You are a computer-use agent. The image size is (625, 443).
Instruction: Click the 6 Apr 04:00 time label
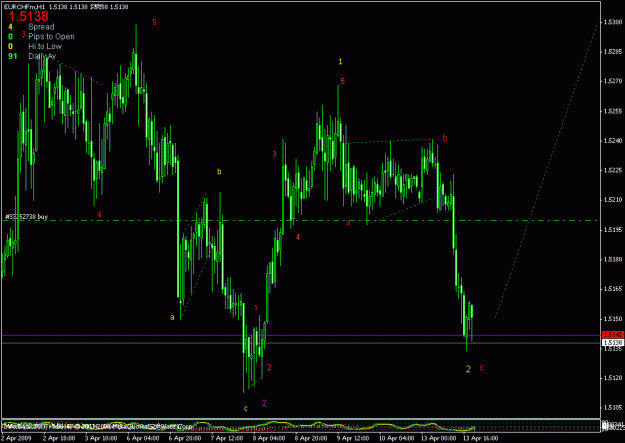[143, 438]
